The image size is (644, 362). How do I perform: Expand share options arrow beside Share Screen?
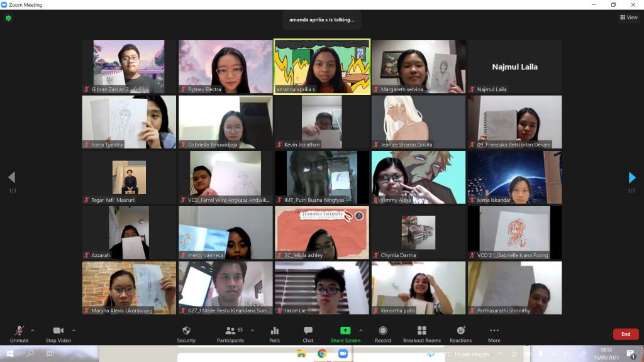coord(360,330)
